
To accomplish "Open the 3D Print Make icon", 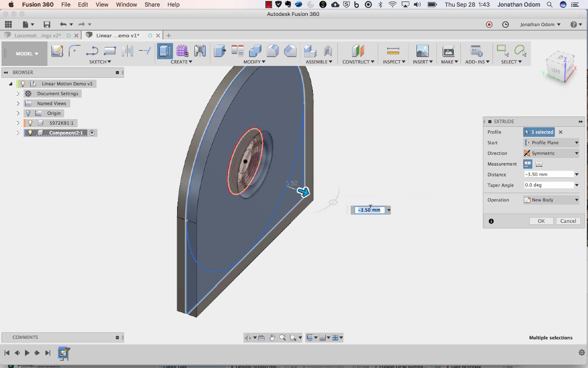I will pyautogui.click(x=448, y=51).
